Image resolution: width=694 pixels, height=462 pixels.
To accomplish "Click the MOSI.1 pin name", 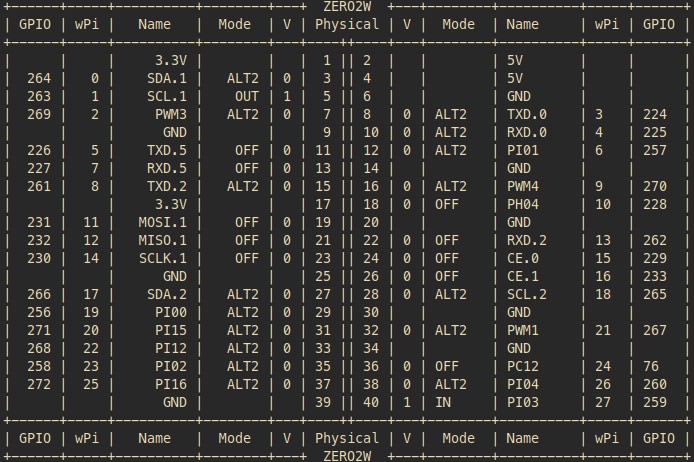I will 162,222.
